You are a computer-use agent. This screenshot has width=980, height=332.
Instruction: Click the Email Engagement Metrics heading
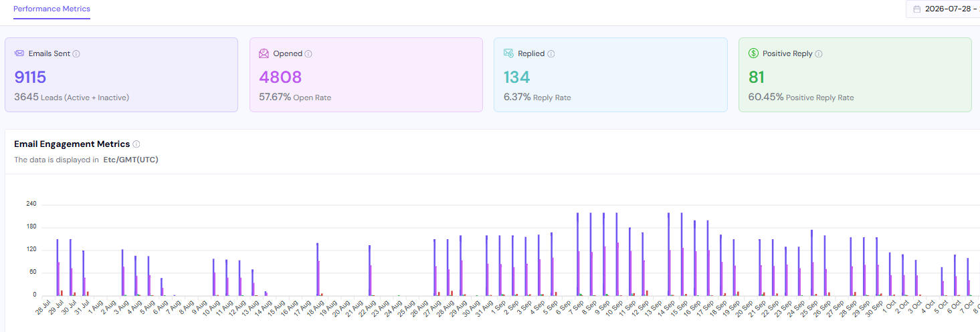tap(72, 144)
